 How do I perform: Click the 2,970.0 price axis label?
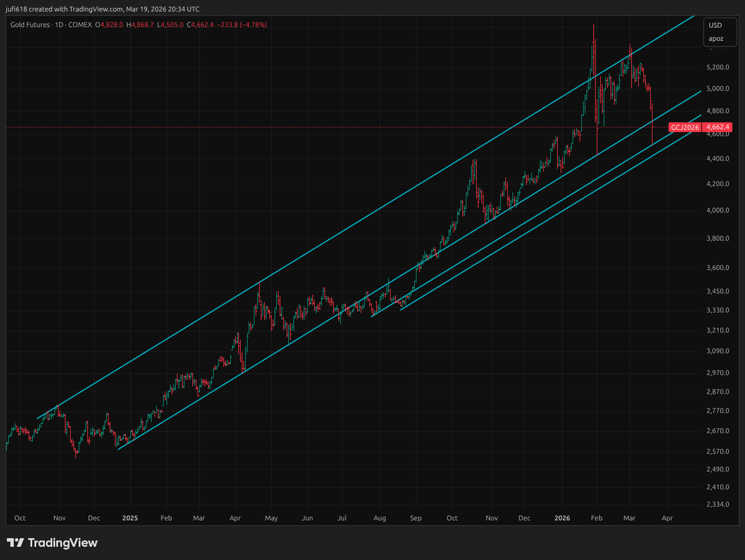tap(719, 373)
